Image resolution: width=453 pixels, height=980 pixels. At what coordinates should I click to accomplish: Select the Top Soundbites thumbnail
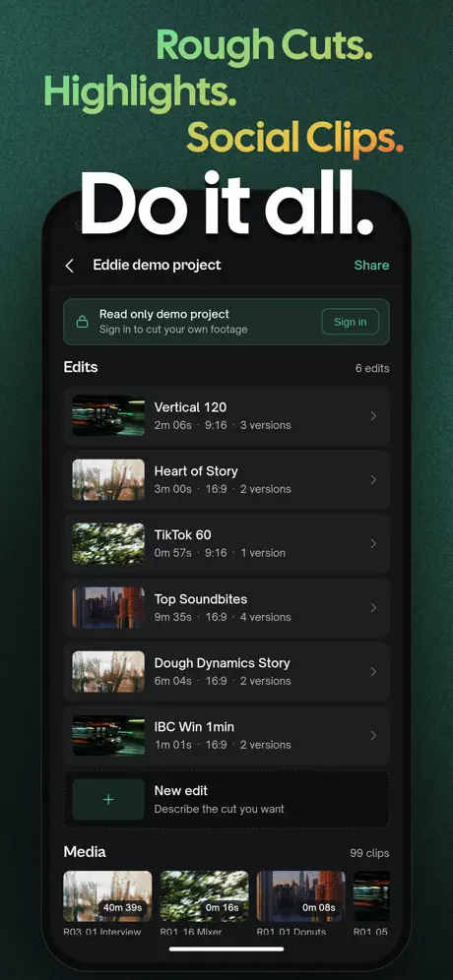click(x=108, y=607)
